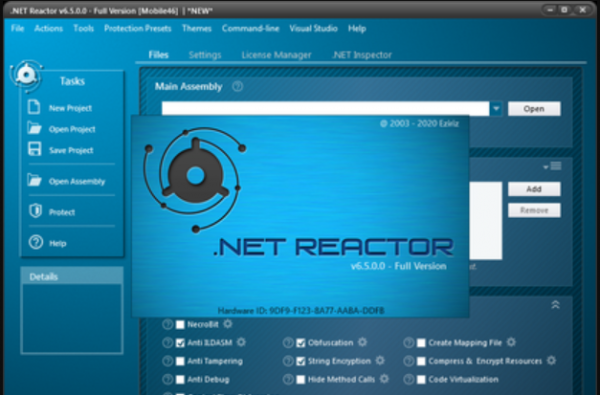This screenshot has height=395, width=600.
Task: Click the Help question mark icon in Tasks
Action: click(x=36, y=242)
